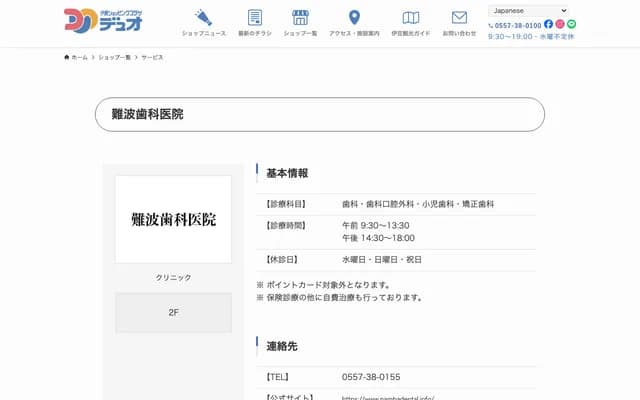Image resolution: width=640 pixels, height=400 pixels.
Task: Open the LINE account icon
Action: tap(571, 24)
